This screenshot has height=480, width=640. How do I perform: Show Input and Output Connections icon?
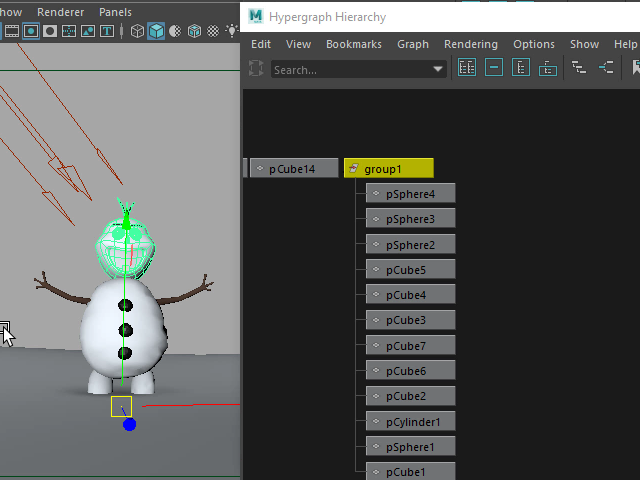click(x=606, y=68)
